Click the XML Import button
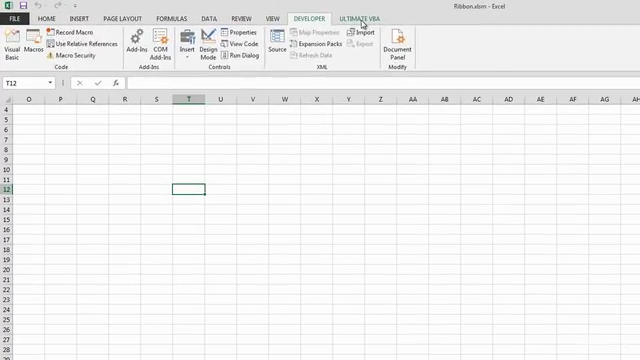This screenshot has height=360, width=640. click(x=360, y=32)
